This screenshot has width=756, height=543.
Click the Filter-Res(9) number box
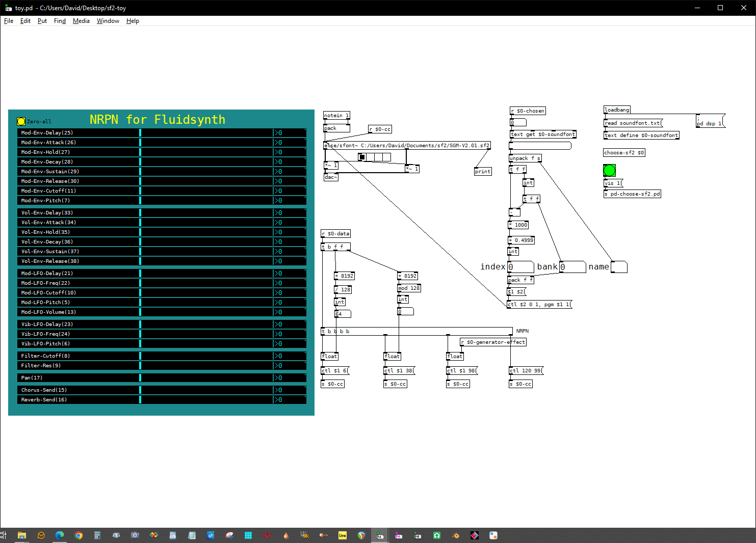tap(290, 366)
